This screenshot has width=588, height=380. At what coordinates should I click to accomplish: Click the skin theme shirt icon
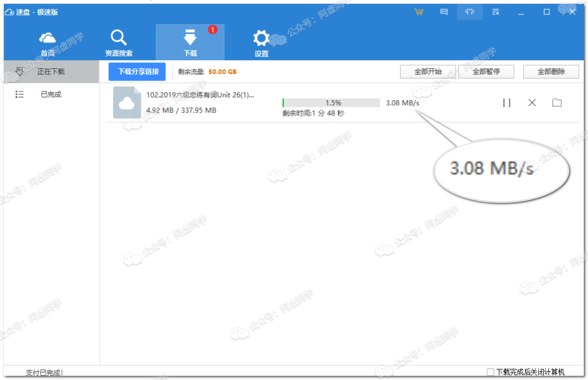(x=470, y=12)
